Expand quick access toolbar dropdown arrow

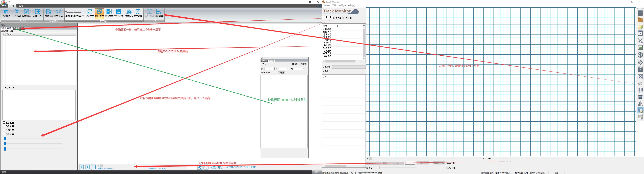pyautogui.click(x=9, y=2)
